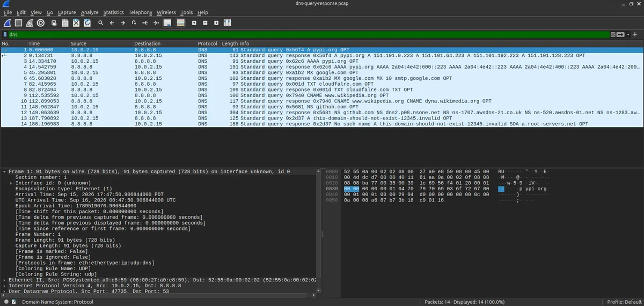Open display filter bookmarks icon
Screen dimensions: 644x306
(x=5, y=34)
